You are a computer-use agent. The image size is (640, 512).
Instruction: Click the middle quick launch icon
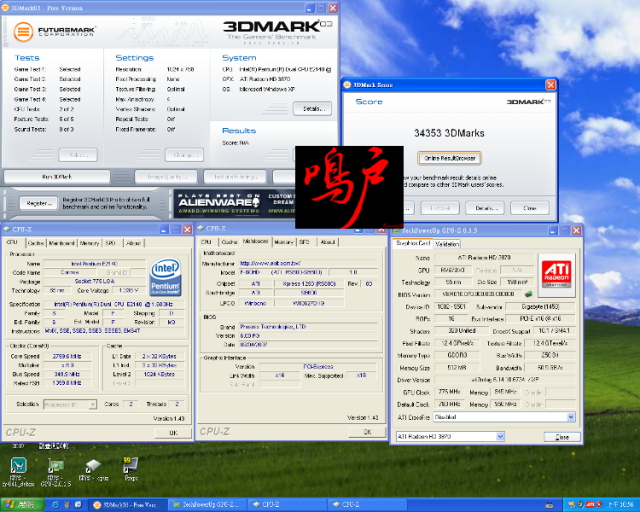tap(67, 505)
